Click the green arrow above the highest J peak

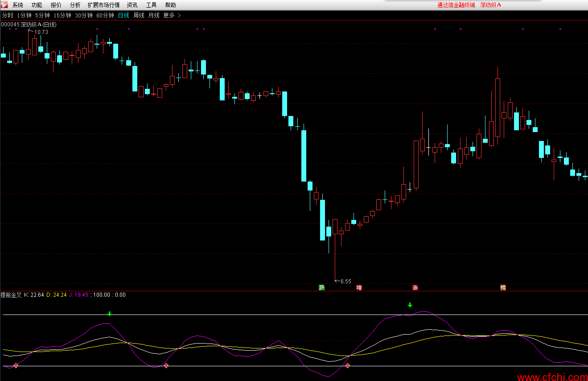click(x=410, y=305)
